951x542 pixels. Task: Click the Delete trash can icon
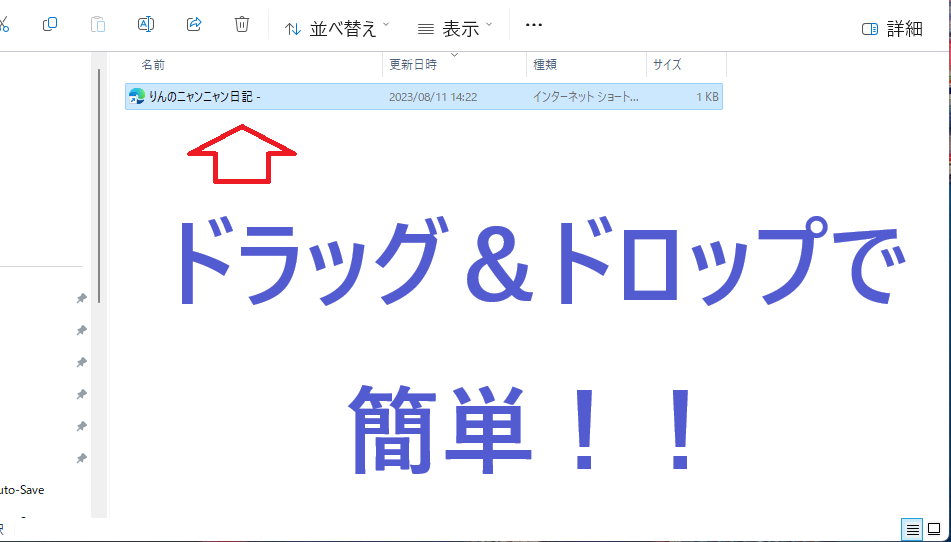pyautogui.click(x=242, y=24)
